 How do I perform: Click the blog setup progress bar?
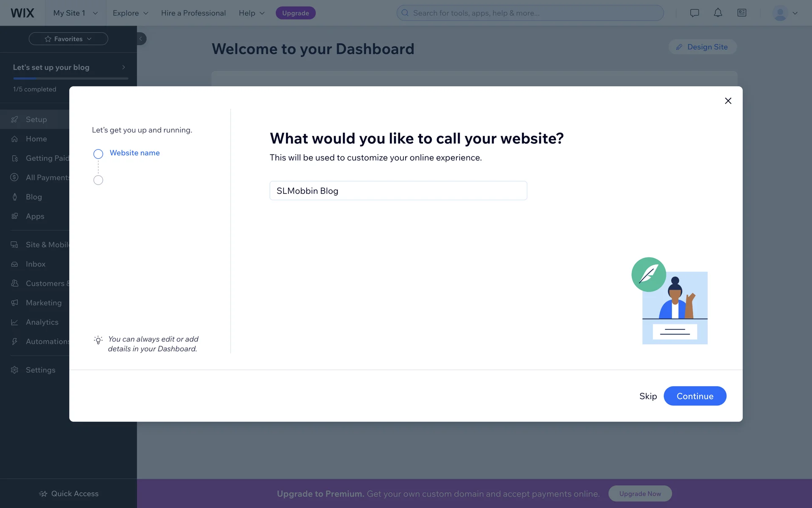[71, 78]
